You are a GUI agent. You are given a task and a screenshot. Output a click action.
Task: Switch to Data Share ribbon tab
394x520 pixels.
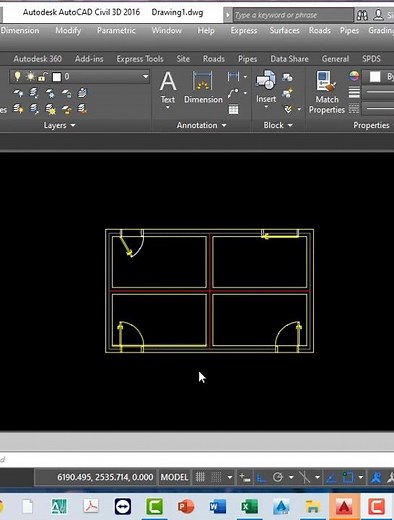(289, 59)
